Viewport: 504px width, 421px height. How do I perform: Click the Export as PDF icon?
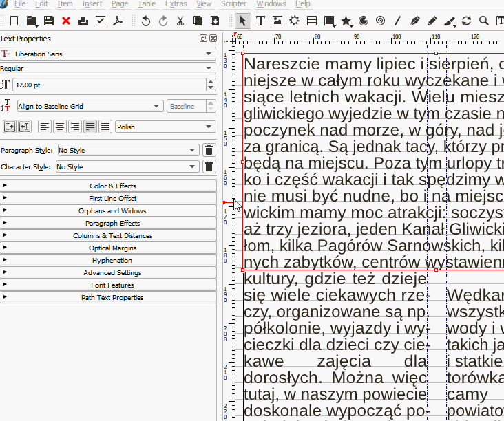(x=118, y=21)
